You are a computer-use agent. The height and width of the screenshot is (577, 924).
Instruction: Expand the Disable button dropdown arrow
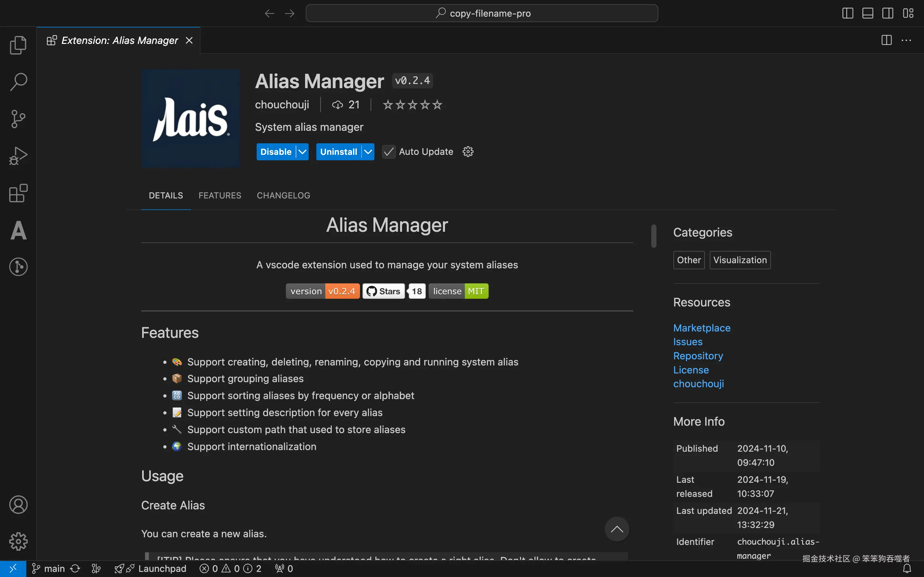click(302, 152)
